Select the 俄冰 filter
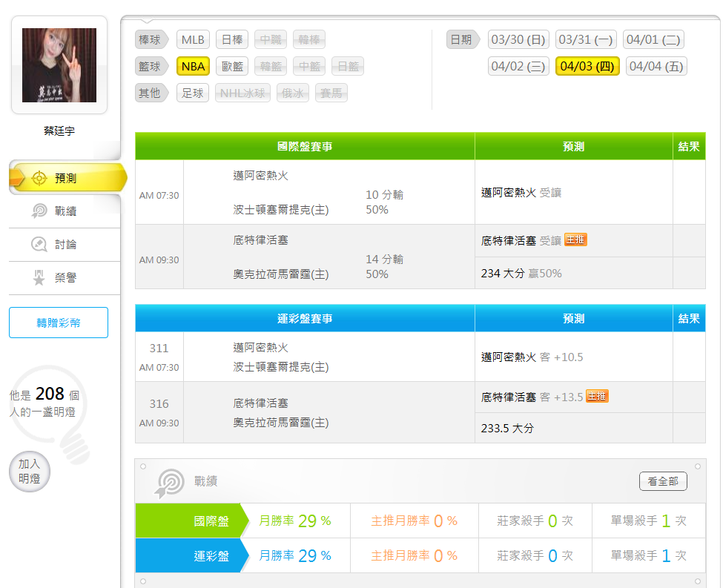Viewport: 723px width, 588px height. pos(292,93)
